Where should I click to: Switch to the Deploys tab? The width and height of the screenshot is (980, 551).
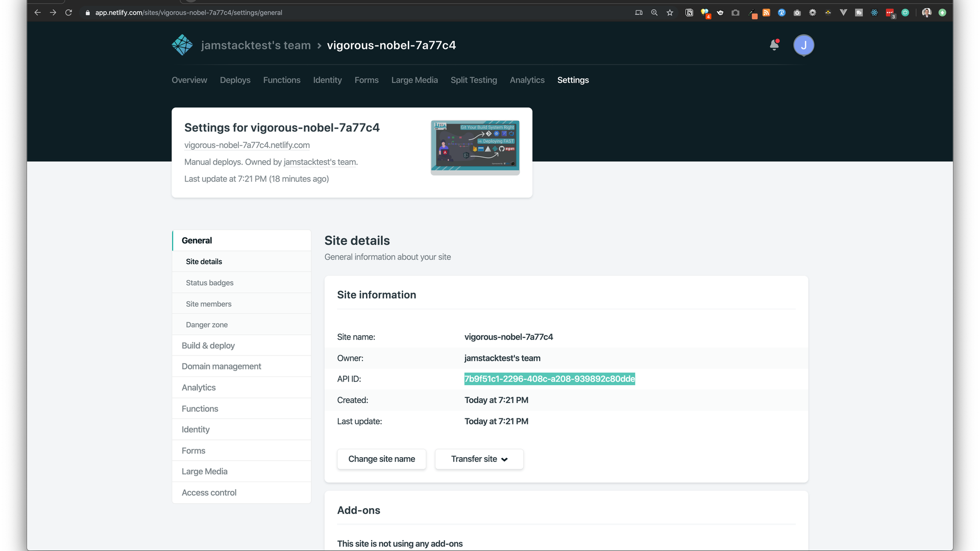pos(235,80)
